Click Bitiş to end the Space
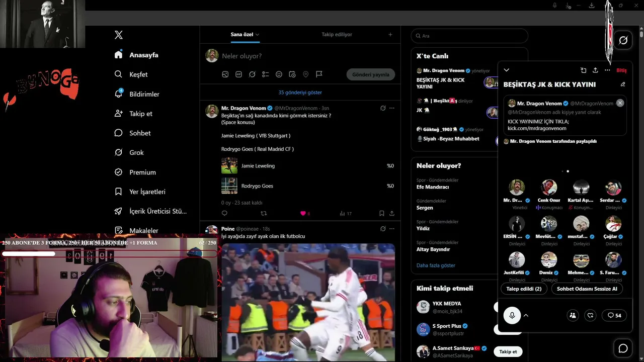The height and width of the screenshot is (362, 644). click(x=622, y=70)
